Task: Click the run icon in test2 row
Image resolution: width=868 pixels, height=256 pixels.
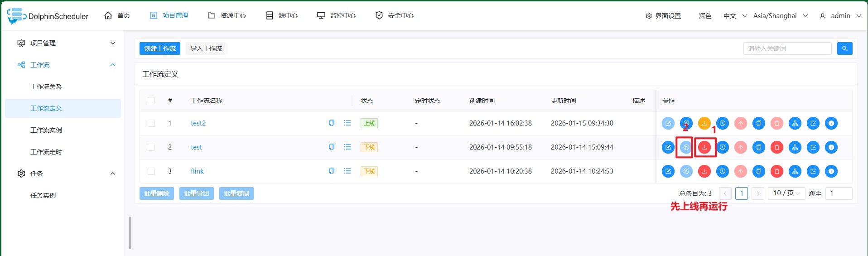Action: pyautogui.click(x=686, y=123)
